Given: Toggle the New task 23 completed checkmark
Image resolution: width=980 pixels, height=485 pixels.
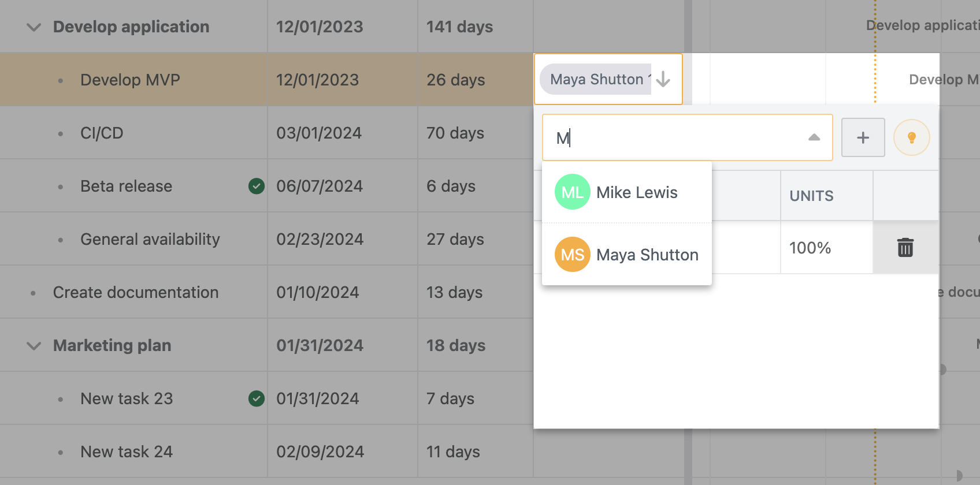Looking at the screenshot, I should point(256,398).
